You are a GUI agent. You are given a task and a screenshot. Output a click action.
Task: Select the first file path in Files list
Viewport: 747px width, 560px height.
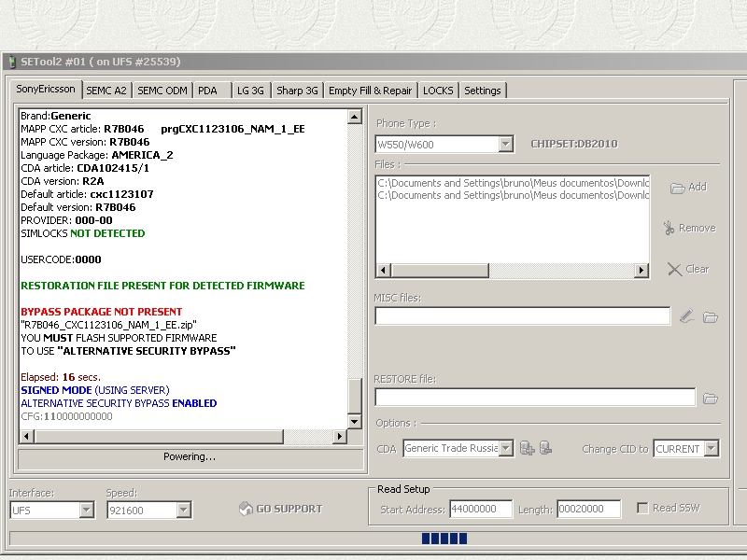pos(513,183)
